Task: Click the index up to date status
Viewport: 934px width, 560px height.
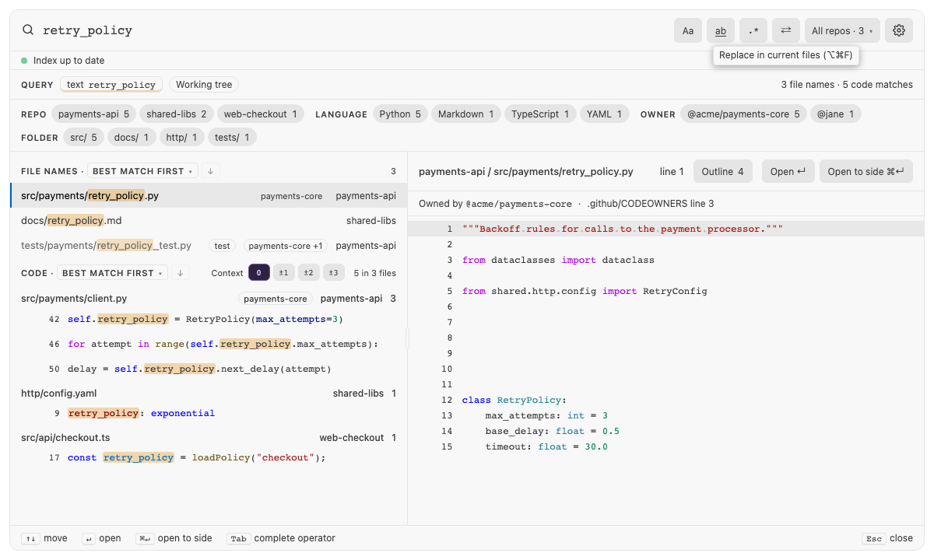Action: tap(63, 61)
